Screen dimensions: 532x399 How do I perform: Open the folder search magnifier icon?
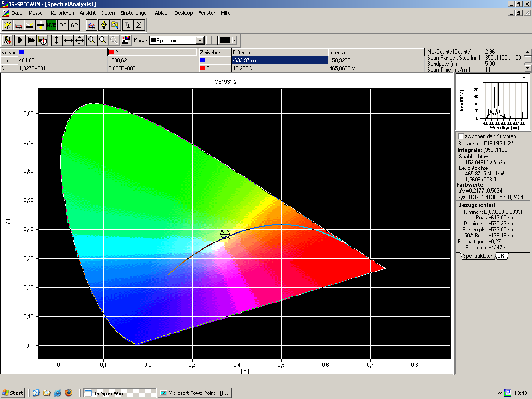tap(115, 25)
